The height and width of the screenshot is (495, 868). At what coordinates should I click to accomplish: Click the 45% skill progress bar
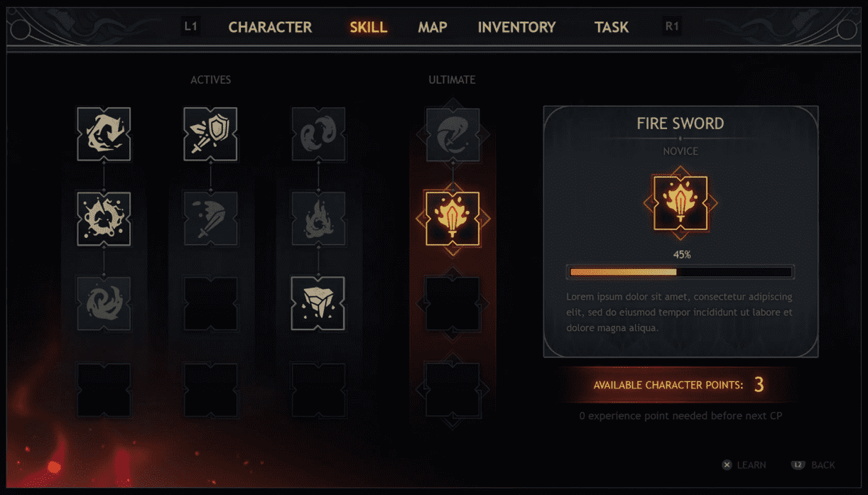[680, 272]
